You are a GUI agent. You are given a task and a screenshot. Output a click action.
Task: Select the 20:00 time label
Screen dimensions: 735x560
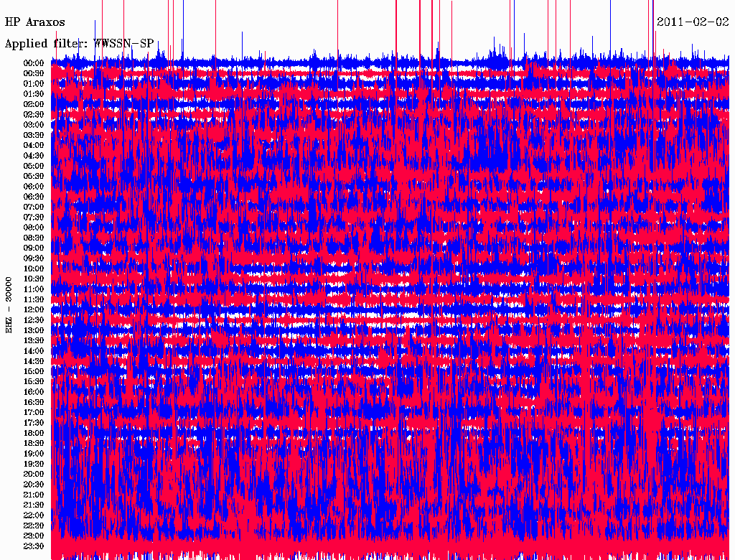(x=34, y=474)
